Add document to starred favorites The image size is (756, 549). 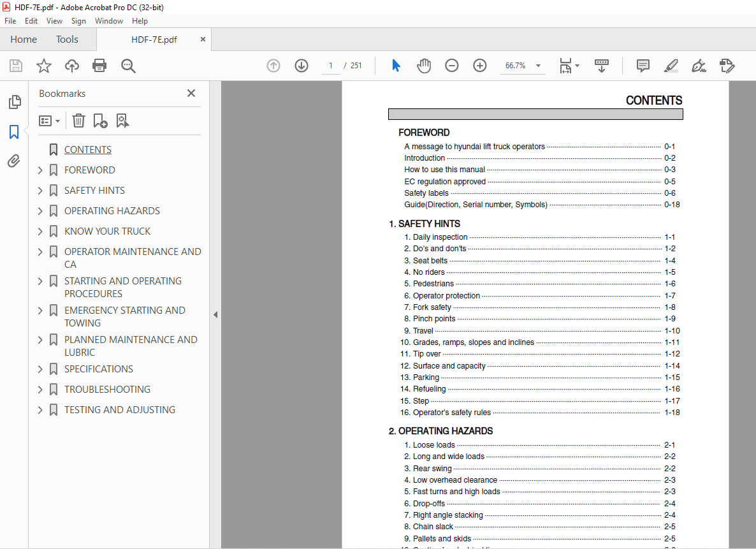coord(44,66)
